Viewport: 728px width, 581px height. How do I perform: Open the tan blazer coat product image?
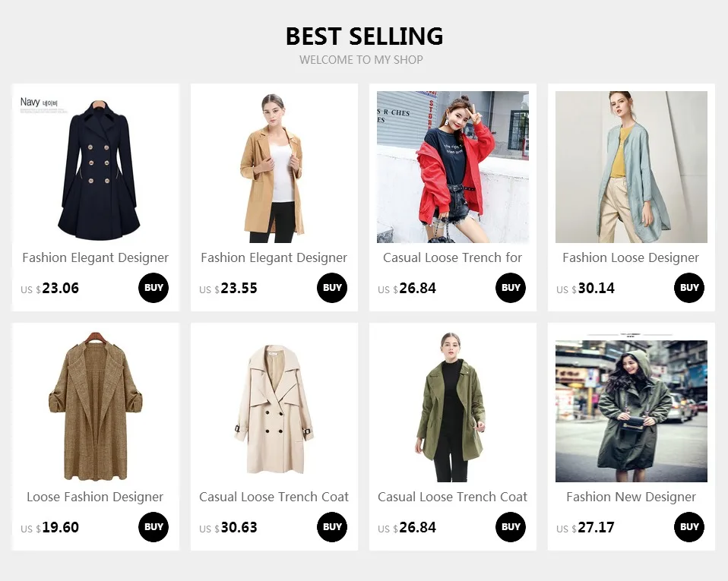[x=274, y=167]
